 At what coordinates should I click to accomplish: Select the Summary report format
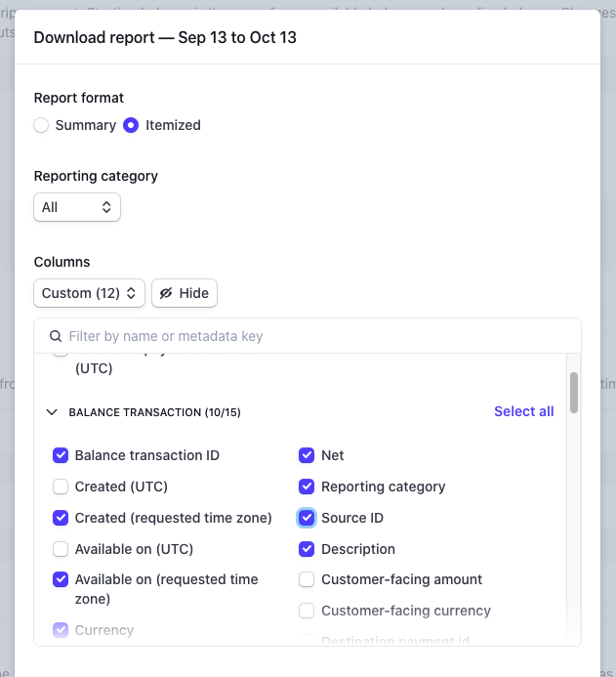pos(41,125)
